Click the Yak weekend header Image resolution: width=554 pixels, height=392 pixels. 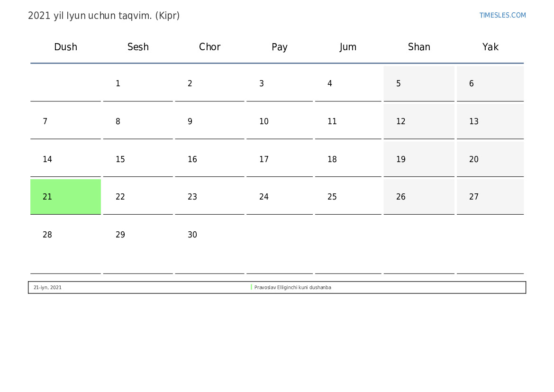pos(490,47)
